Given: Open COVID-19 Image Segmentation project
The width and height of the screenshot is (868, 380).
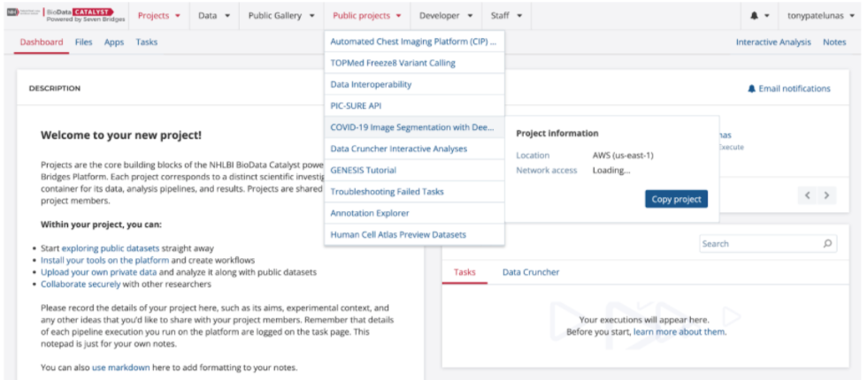Looking at the screenshot, I should tap(415, 127).
